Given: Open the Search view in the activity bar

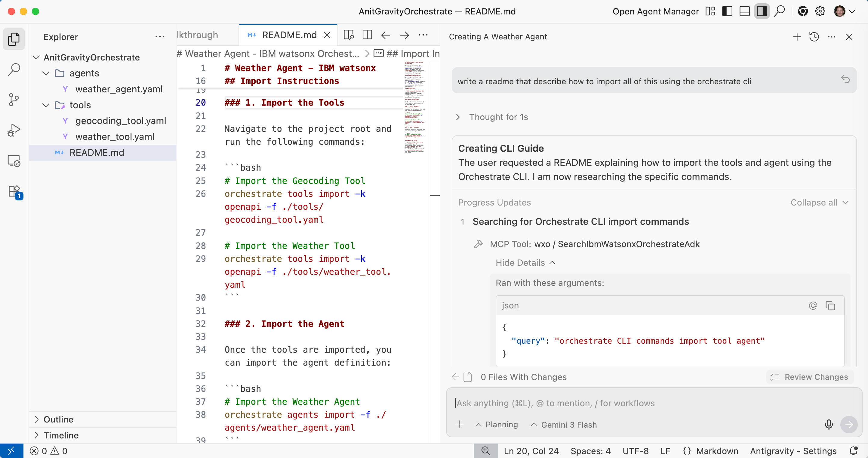Looking at the screenshot, I should 14,69.
